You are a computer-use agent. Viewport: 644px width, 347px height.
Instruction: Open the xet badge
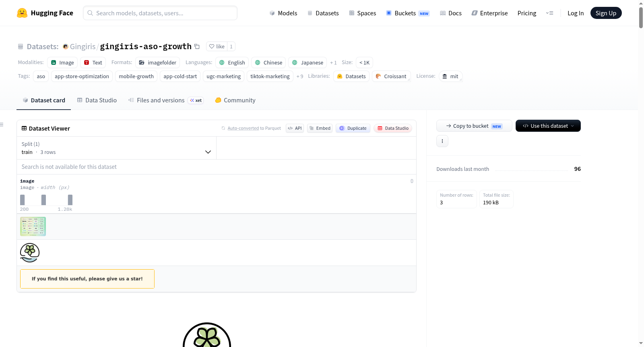(x=196, y=100)
